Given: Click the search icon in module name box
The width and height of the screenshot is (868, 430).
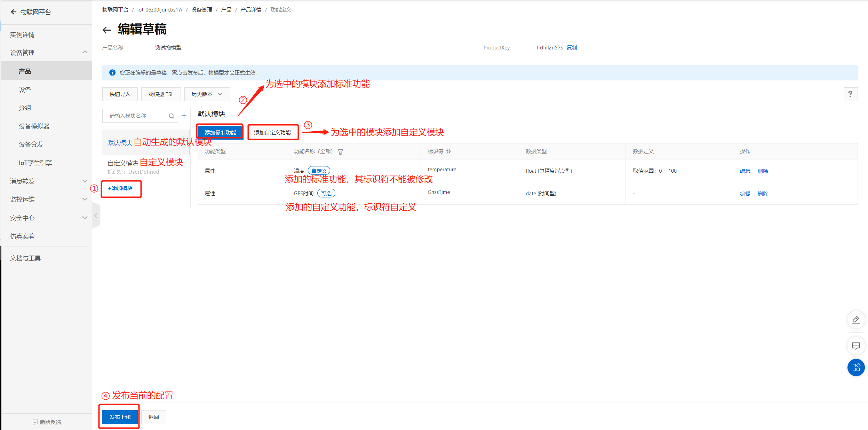Looking at the screenshot, I should click(172, 116).
